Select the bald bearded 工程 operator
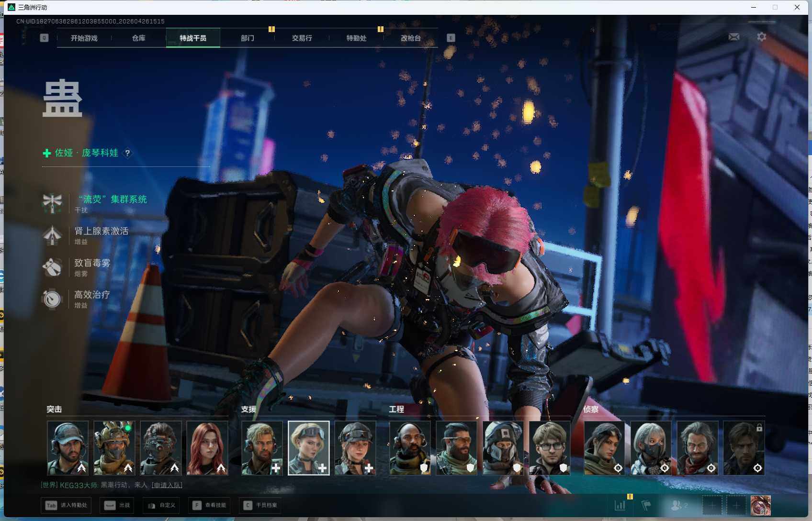812x521 pixels. [410, 448]
